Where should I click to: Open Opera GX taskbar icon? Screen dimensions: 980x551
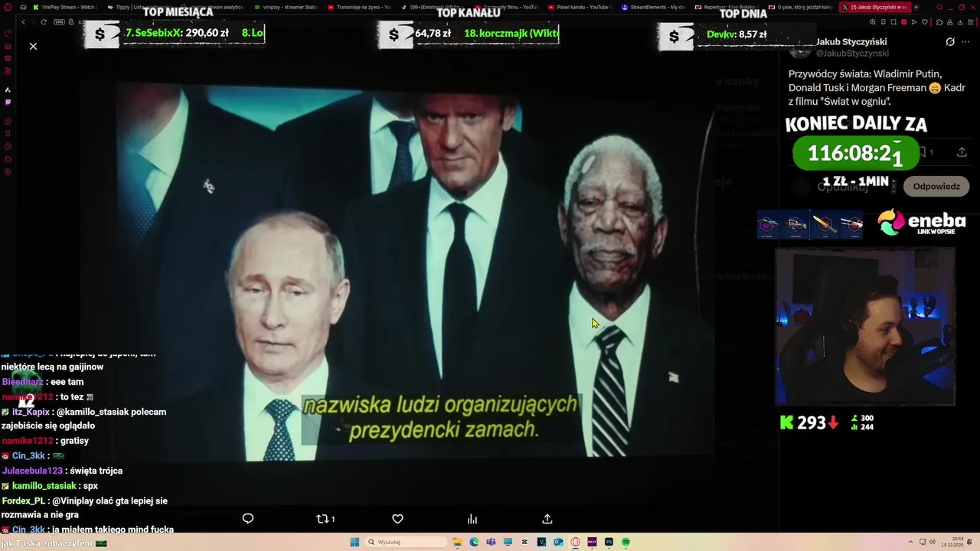tap(575, 542)
